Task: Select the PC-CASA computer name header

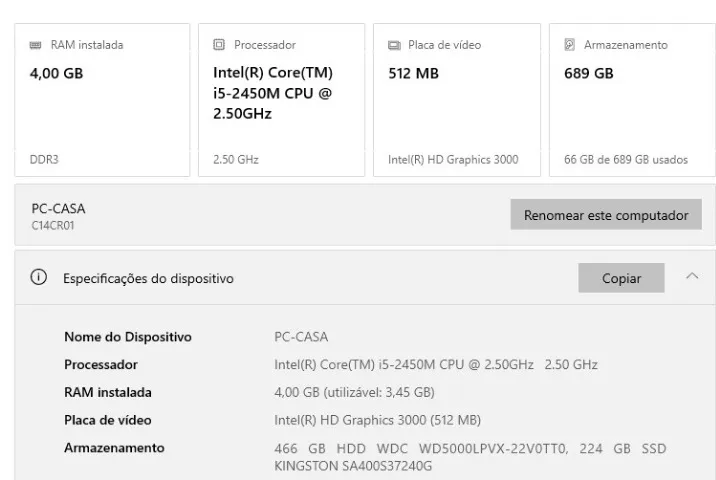Action: (58, 209)
